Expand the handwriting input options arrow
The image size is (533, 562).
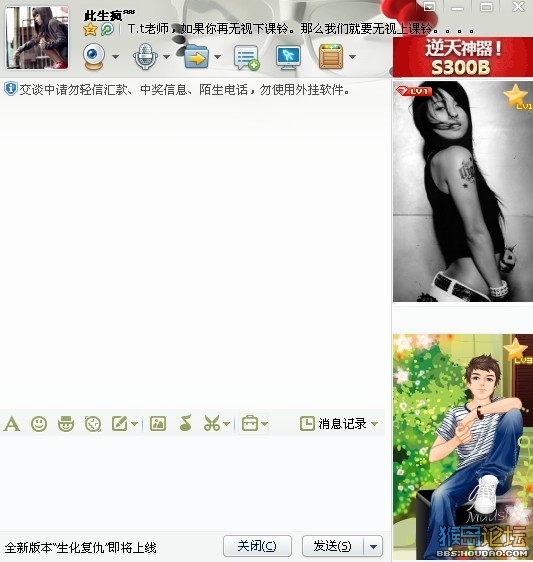point(134,424)
